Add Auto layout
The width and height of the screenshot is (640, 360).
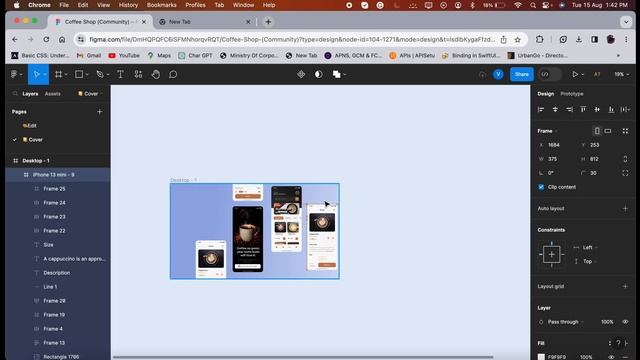click(625, 209)
